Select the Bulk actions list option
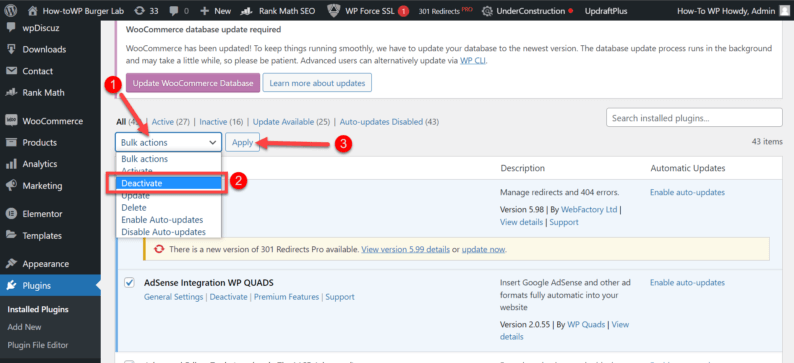The width and height of the screenshot is (794, 363). (168, 159)
